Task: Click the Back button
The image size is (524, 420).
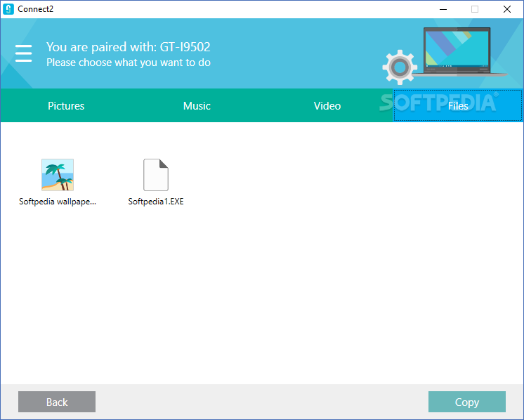Action: coord(57,402)
